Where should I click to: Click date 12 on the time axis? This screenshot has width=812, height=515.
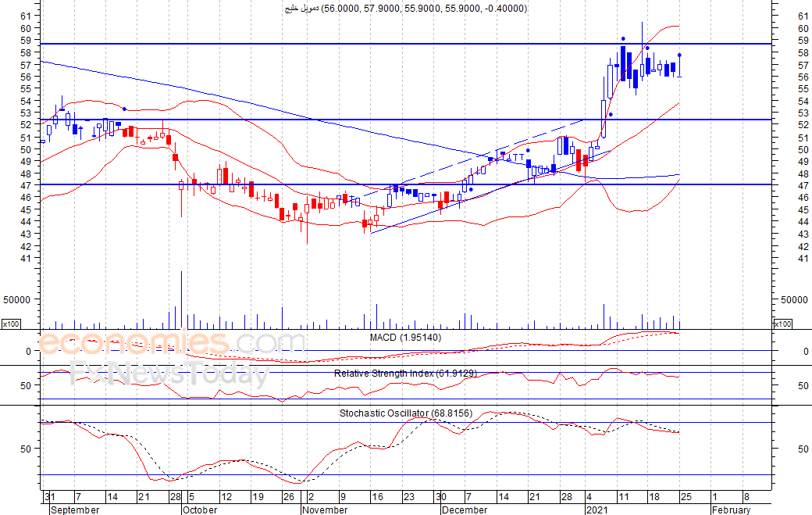226,497
